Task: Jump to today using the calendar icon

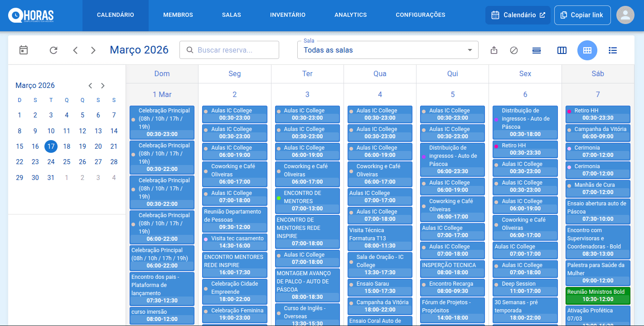Action: (23, 50)
